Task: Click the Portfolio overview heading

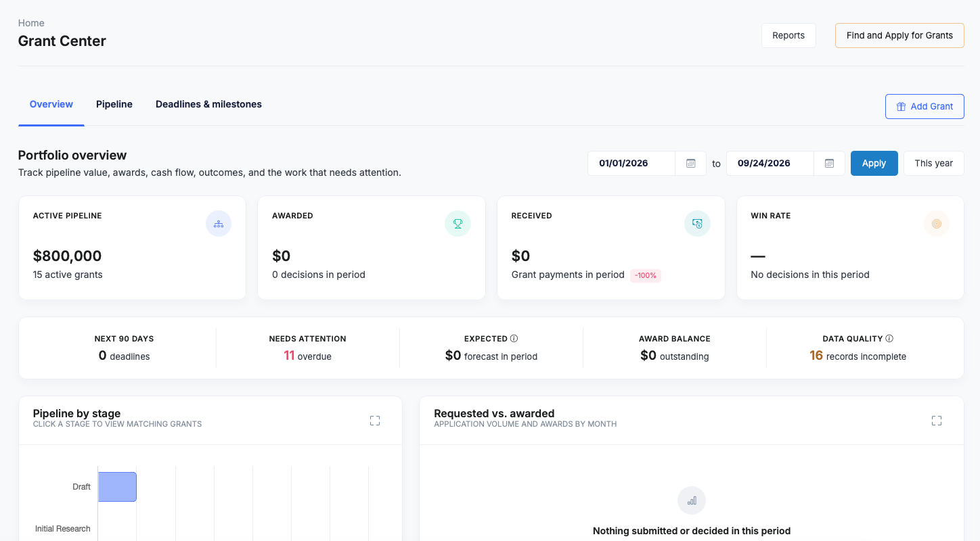Action: click(x=72, y=156)
